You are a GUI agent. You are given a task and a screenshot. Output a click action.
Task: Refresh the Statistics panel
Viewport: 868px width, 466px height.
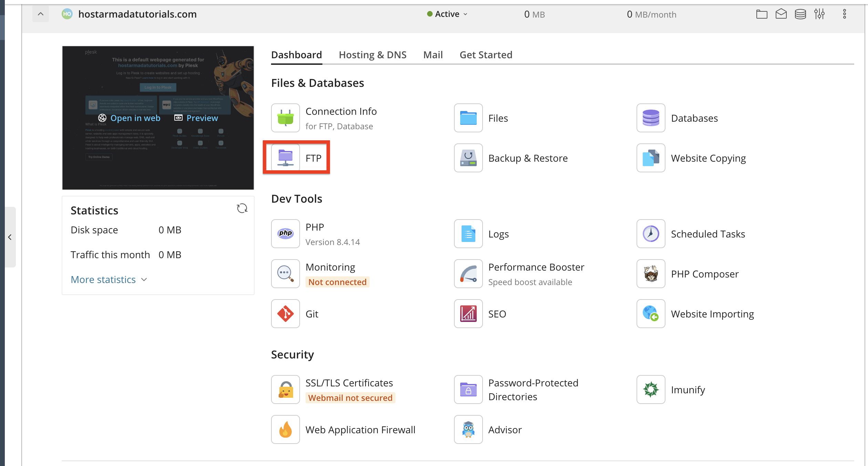pos(242,208)
